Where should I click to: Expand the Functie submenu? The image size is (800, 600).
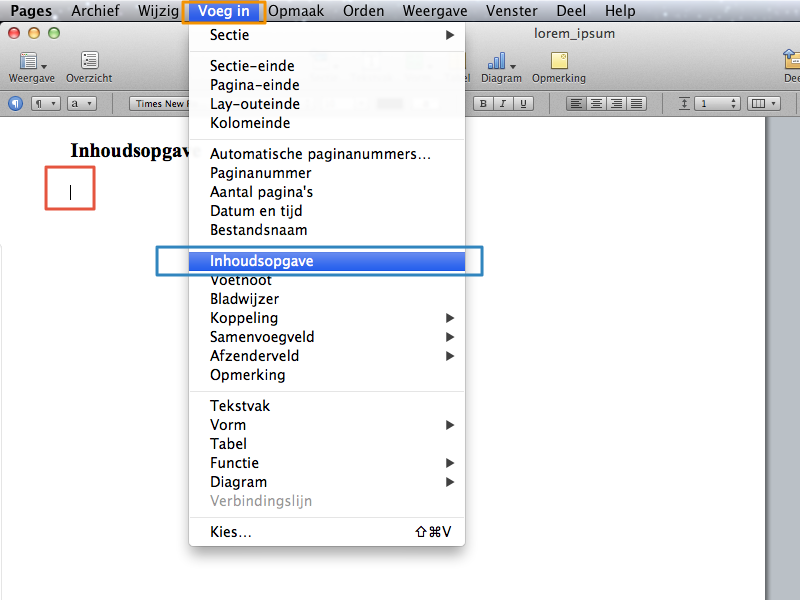click(327, 463)
